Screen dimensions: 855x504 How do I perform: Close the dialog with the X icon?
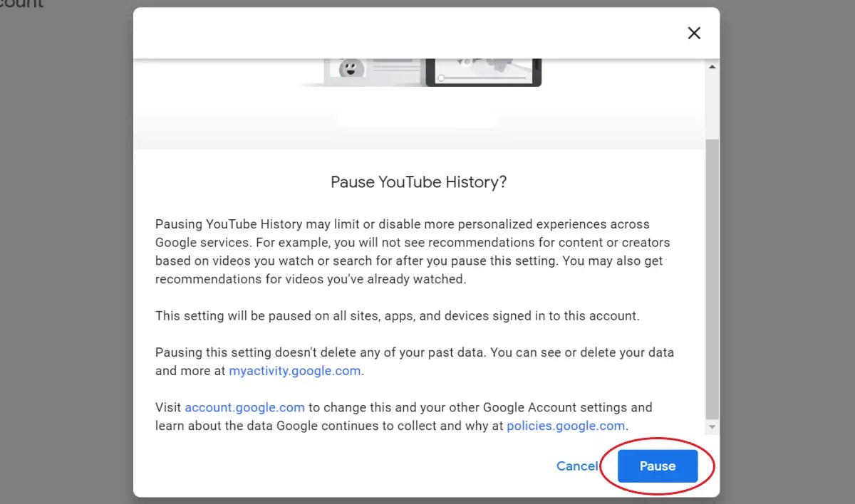694,33
